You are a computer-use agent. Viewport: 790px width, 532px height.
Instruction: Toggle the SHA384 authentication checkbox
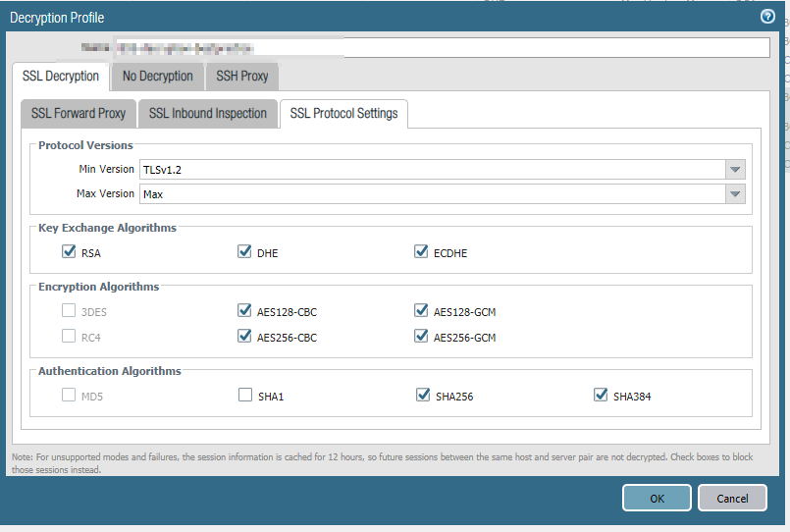pyautogui.click(x=600, y=395)
